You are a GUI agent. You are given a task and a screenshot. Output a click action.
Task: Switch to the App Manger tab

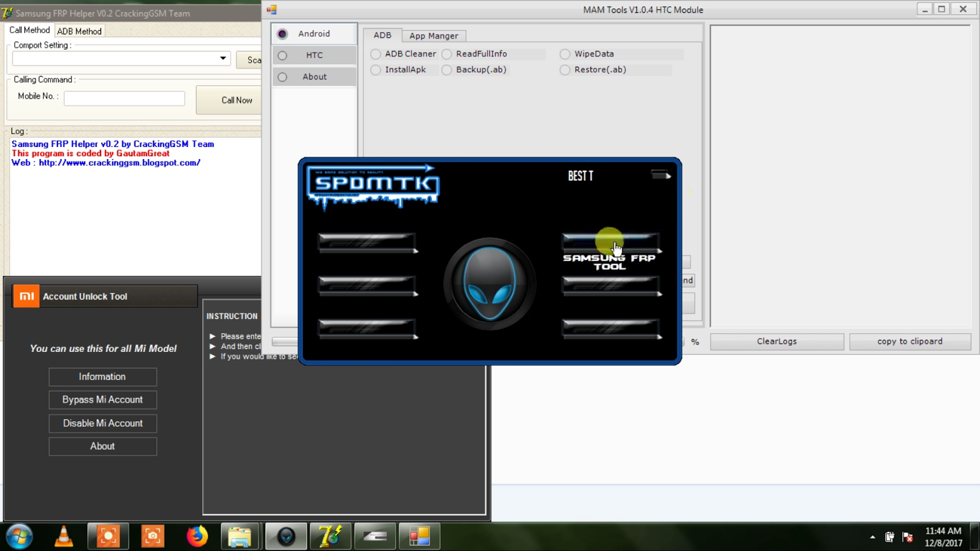point(434,36)
